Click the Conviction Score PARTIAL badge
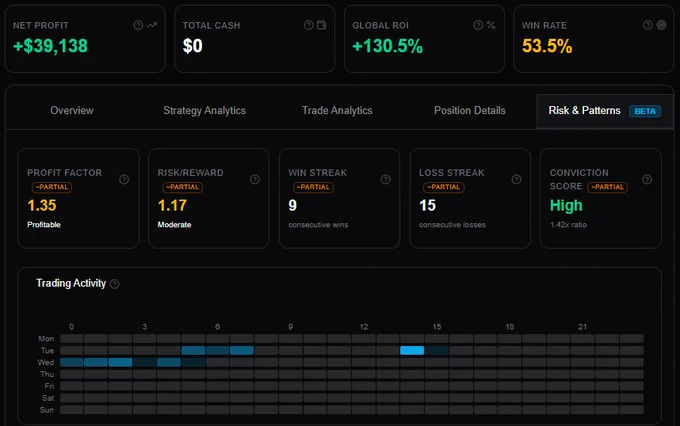 click(x=607, y=187)
